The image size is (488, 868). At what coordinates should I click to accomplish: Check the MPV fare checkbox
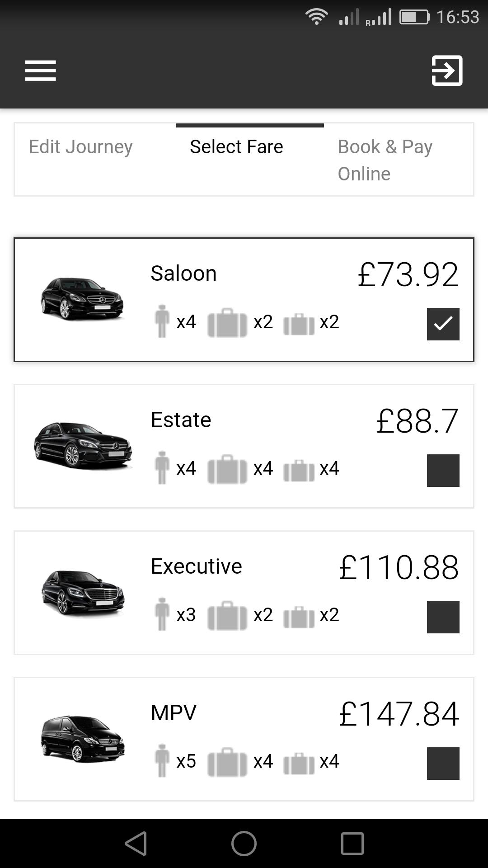click(443, 764)
